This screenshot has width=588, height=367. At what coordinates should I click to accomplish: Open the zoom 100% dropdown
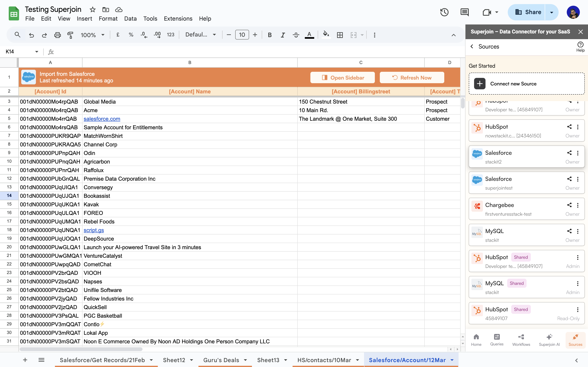click(x=92, y=35)
